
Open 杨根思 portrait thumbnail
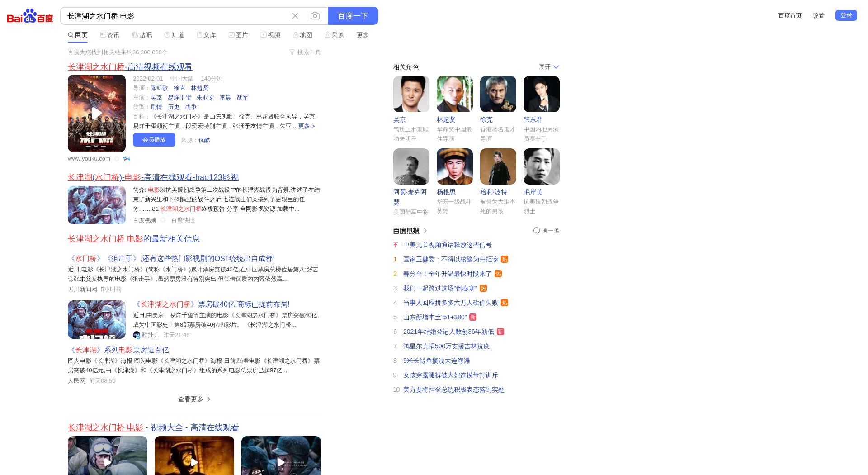tap(455, 166)
